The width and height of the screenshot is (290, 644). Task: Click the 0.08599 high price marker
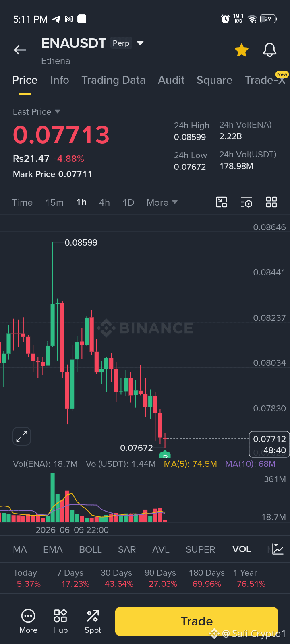81,243
